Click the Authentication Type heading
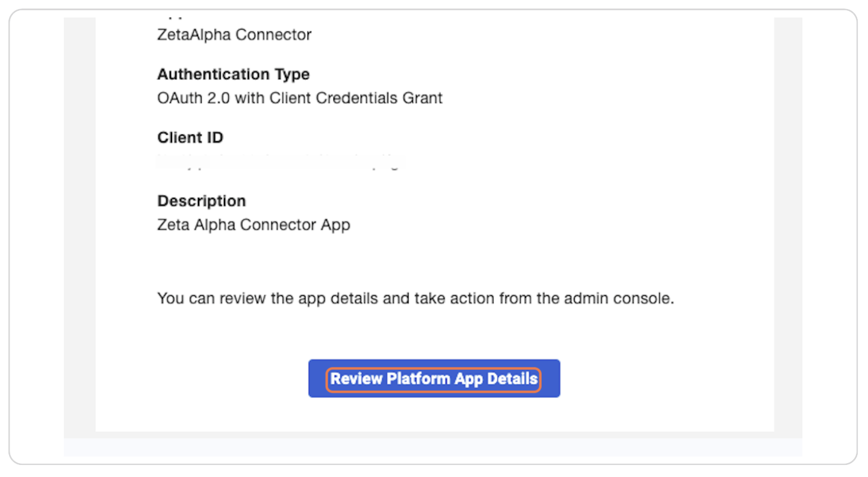 coord(234,74)
